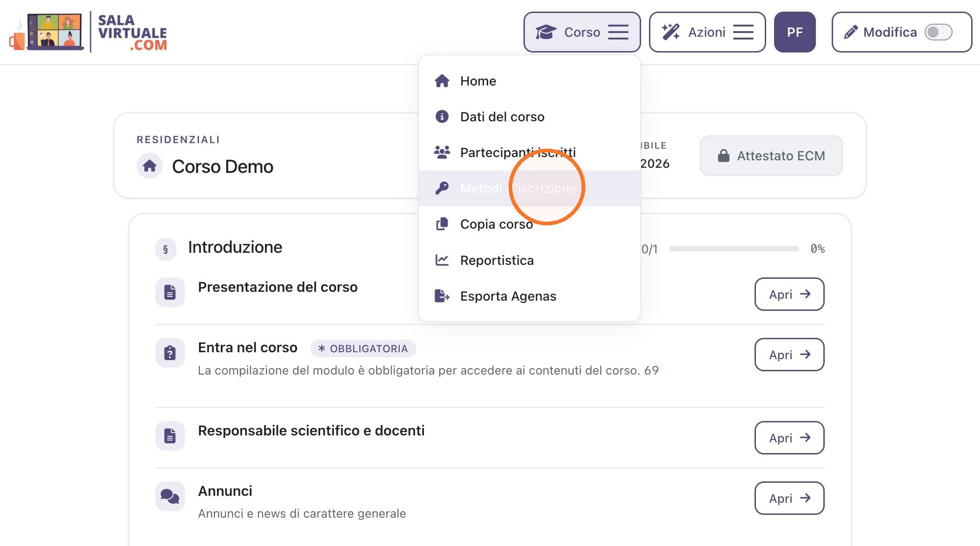Click 'Annunci e news di carattere generale' text
Image resolution: width=980 pixels, height=546 pixels.
302,513
